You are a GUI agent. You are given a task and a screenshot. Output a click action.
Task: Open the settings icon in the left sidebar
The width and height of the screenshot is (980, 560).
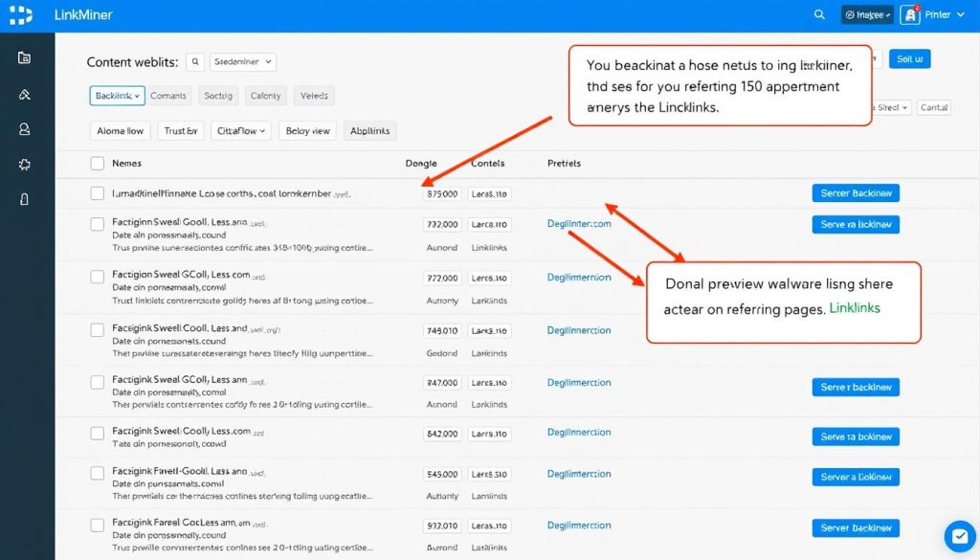(23, 165)
